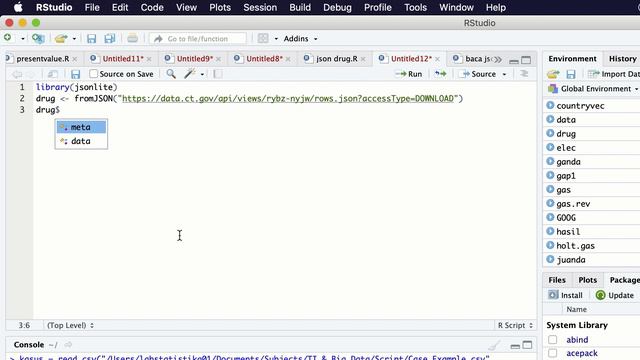640x360 pixels.
Task: Minimize the source editor pane
Action: click(514, 60)
